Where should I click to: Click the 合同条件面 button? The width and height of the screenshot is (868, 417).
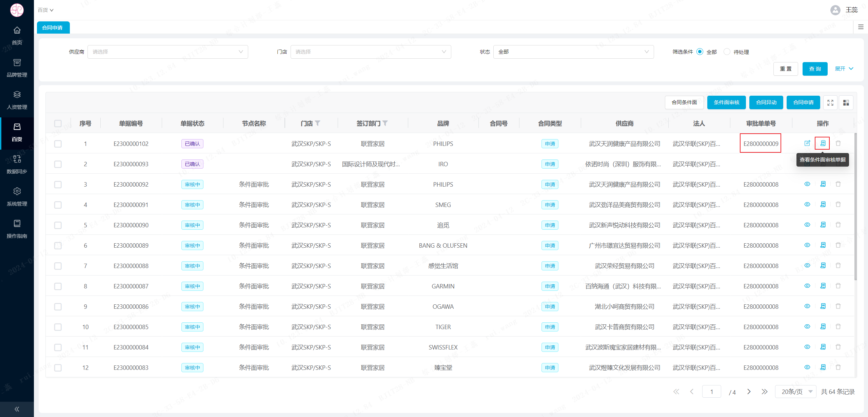(x=684, y=102)
